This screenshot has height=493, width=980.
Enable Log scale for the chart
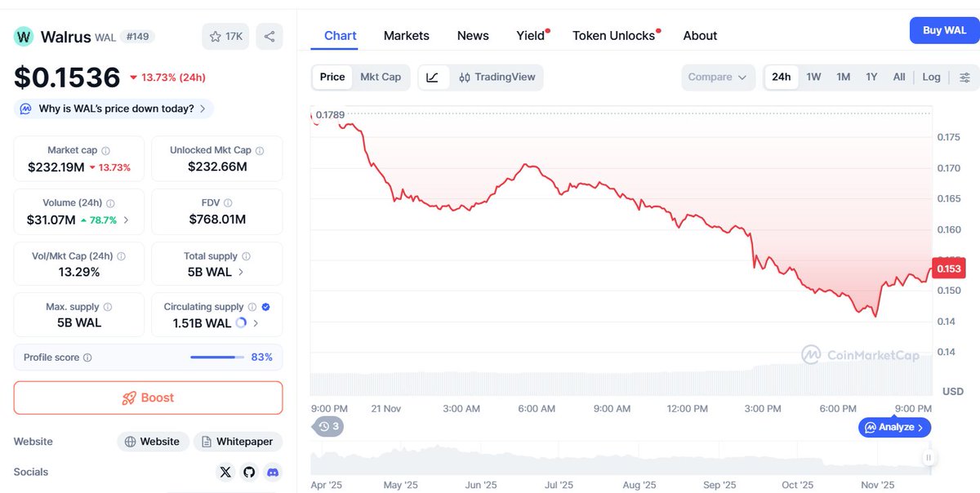coord(931,77)
